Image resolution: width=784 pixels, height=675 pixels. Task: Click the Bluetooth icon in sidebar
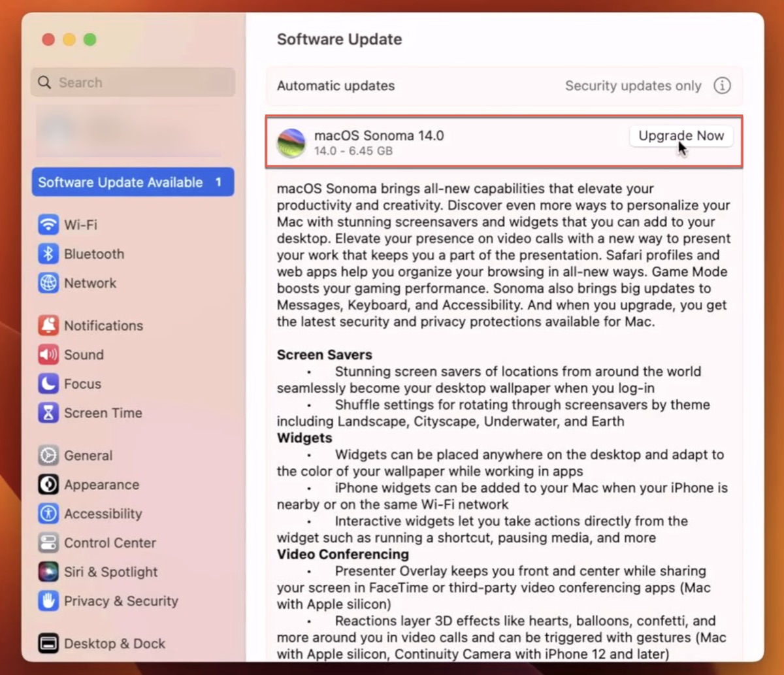click(48, 254)
